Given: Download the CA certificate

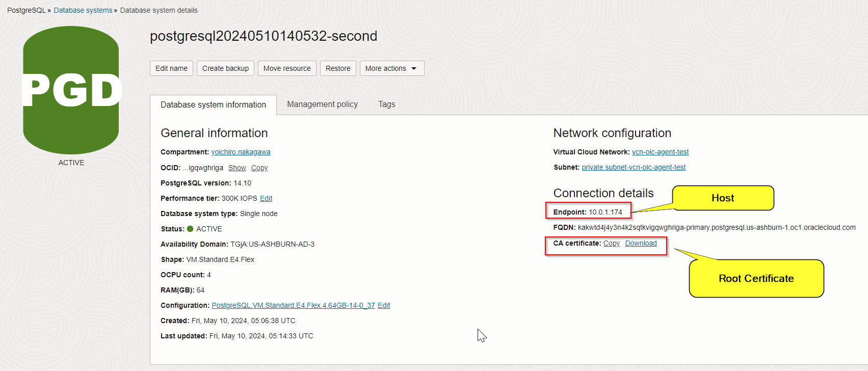Looking at the screenshot, I should click(x=641, y=243).
